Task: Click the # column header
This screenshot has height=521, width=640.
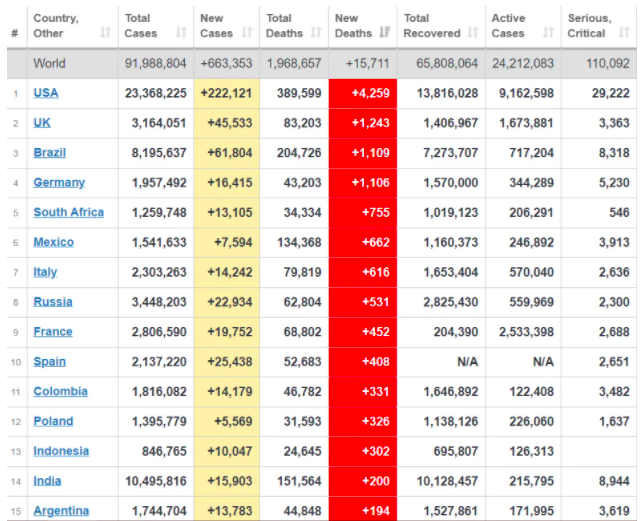Action: (x=15, y=33)
